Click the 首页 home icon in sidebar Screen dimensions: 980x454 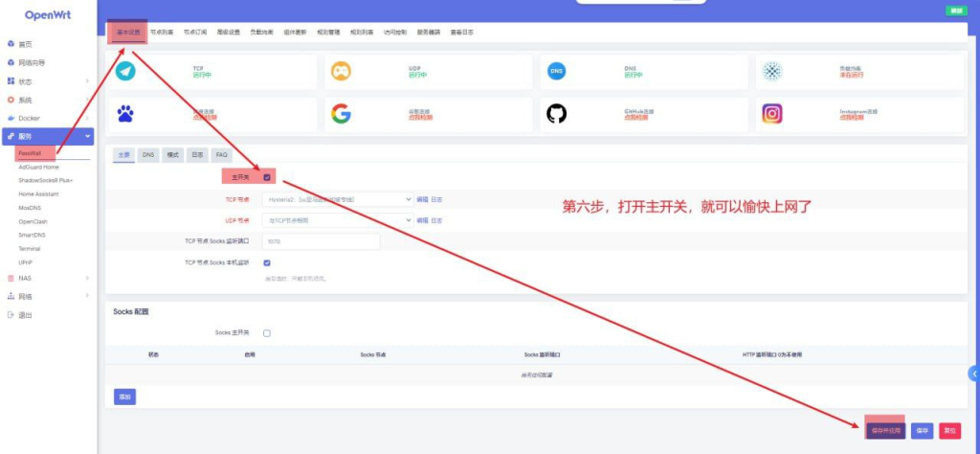tap(11, 44)
